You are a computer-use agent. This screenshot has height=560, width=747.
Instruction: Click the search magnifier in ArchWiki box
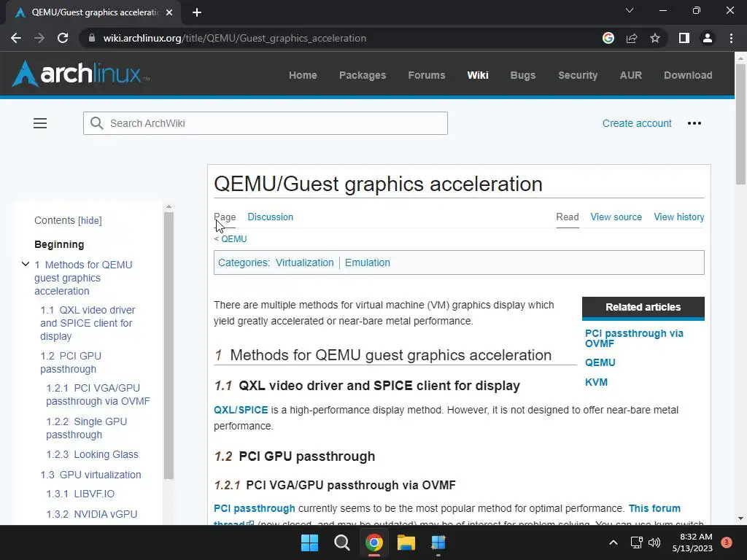click(x=97, y=123)
